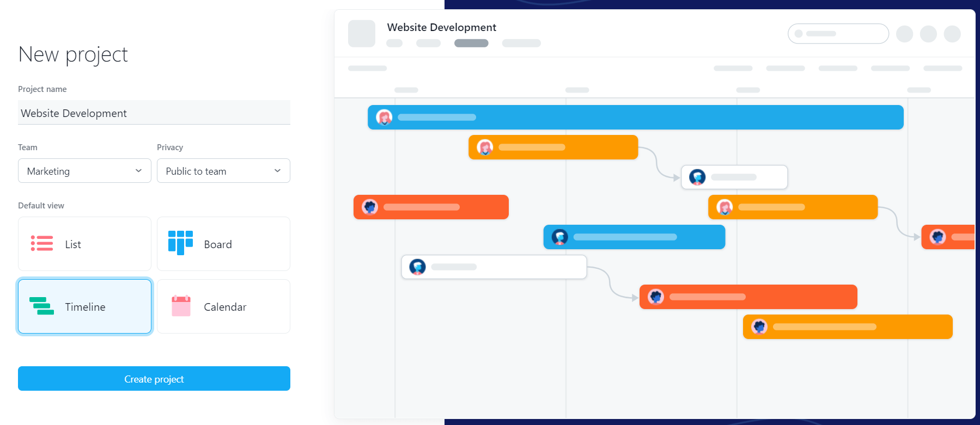This screenshot has width=980, height=425.
Task: Click the red List view icon
Action: pos(42,243)
